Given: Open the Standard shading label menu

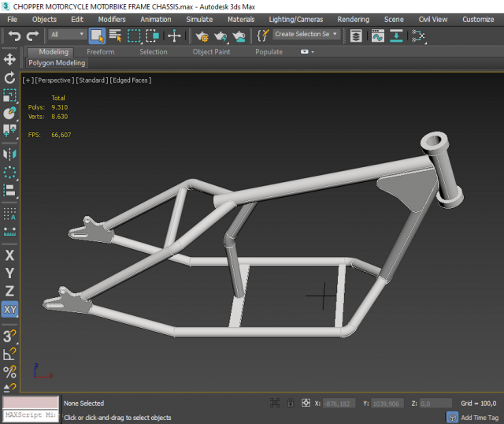Looking at the screenshot, I should (x=91, y=80).
